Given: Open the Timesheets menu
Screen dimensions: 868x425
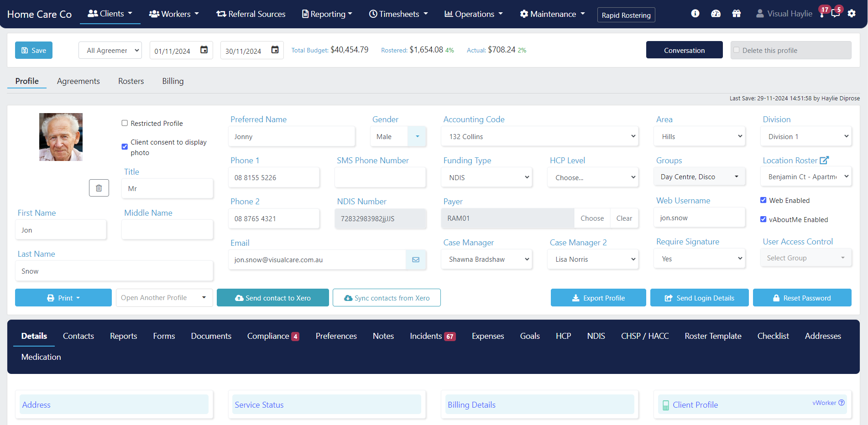Looking at the screenshot, I should coord(398,14).
